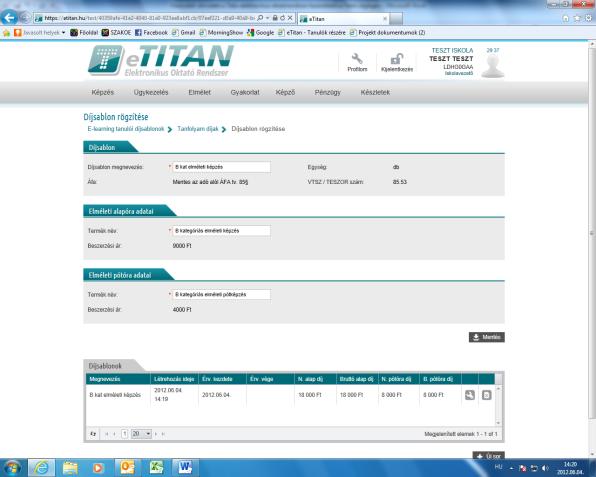Viewport: 596px width, 477px height.
Task: Go to next page in grid pager
Action: pos(156,434)
